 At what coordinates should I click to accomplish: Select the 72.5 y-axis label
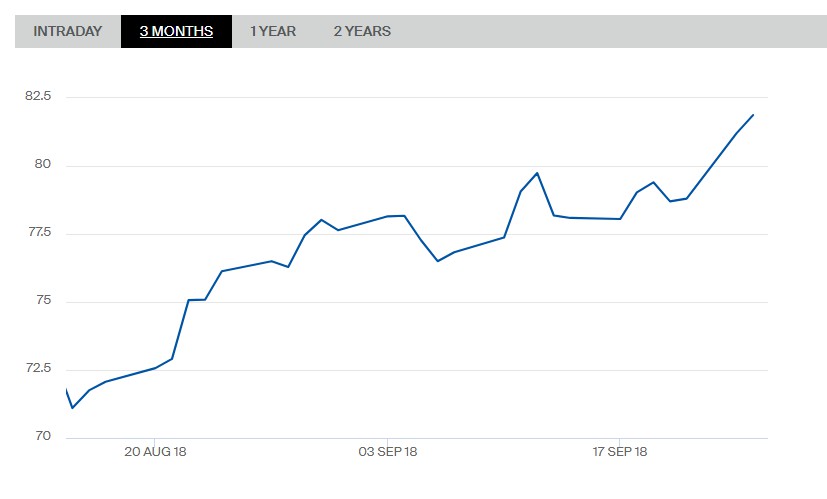click(38, 369)
